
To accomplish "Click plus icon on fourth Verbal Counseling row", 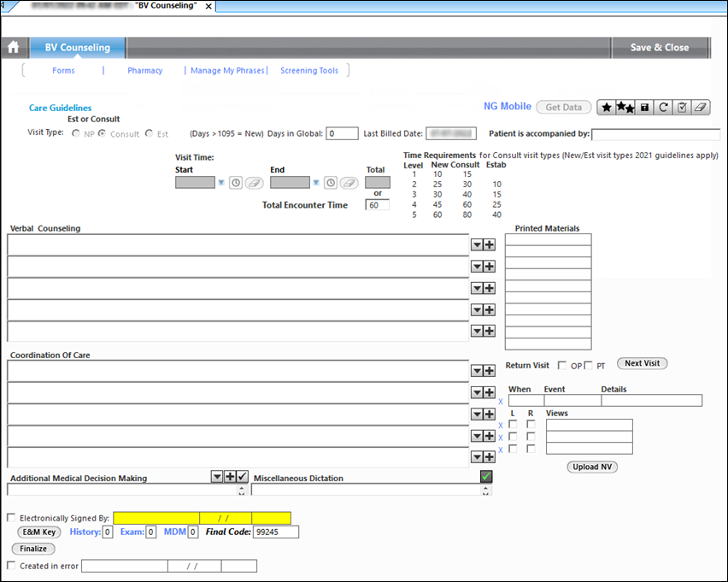I will point(490,310).
